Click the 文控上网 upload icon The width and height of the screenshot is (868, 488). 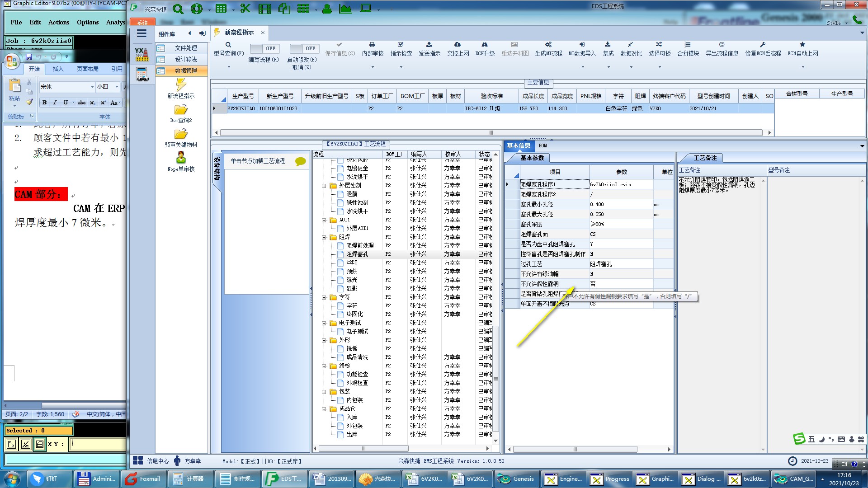[458, 45]
